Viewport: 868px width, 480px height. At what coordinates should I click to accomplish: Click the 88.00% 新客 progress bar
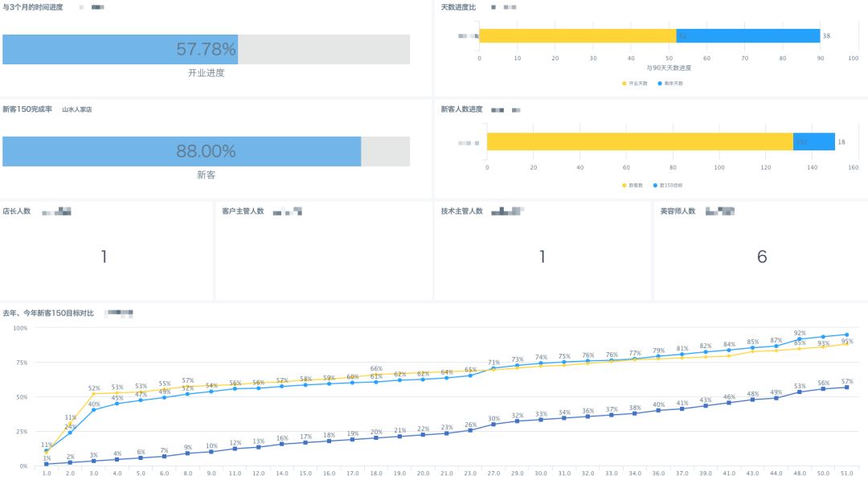182,151
